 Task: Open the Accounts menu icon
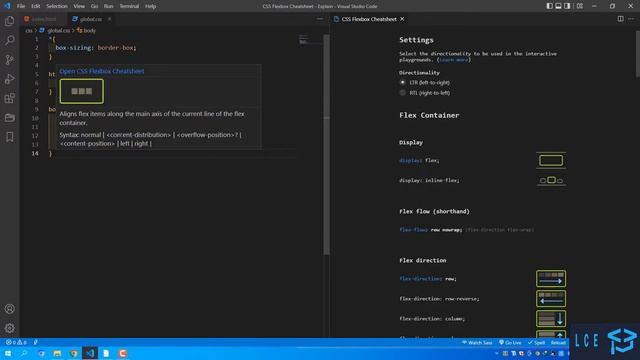[x=9, y=309]
